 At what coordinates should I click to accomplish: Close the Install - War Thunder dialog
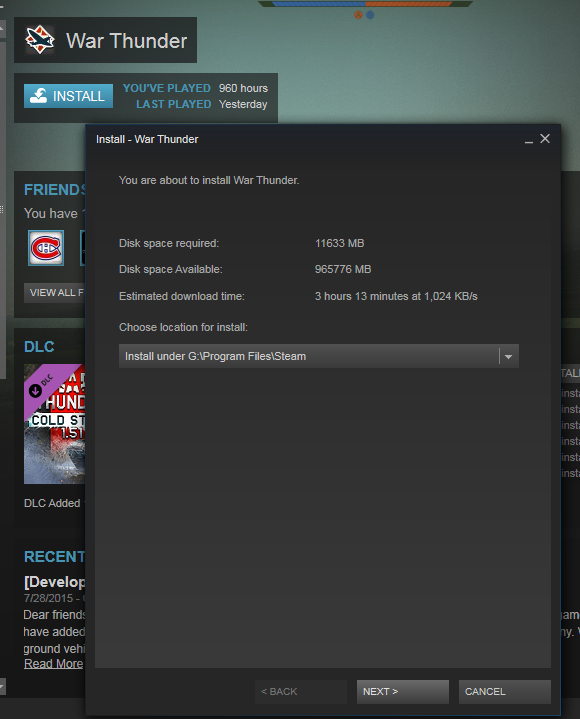point(545,138)
